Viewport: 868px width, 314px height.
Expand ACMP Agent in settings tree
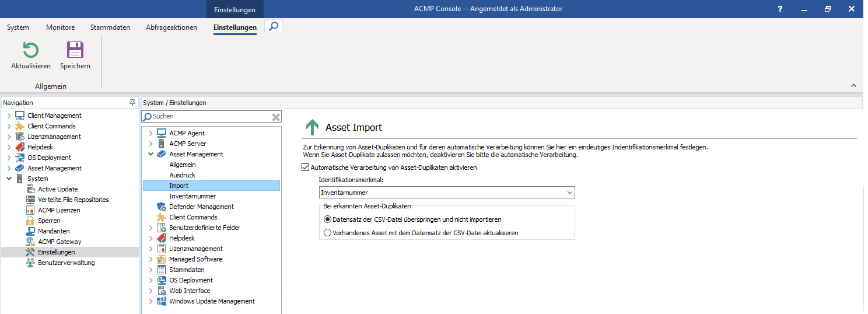tap(150, 133)
